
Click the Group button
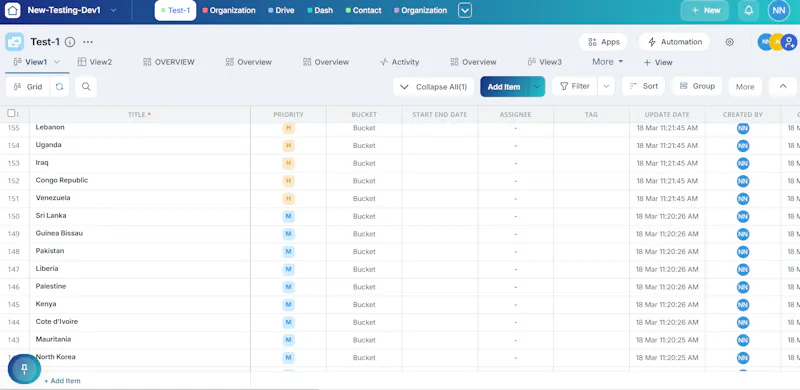point(697,86)
